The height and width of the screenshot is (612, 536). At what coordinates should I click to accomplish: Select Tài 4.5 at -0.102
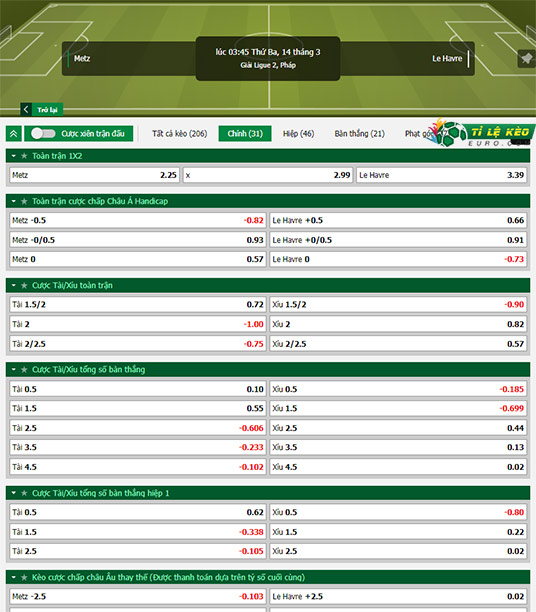coord(138,467)
